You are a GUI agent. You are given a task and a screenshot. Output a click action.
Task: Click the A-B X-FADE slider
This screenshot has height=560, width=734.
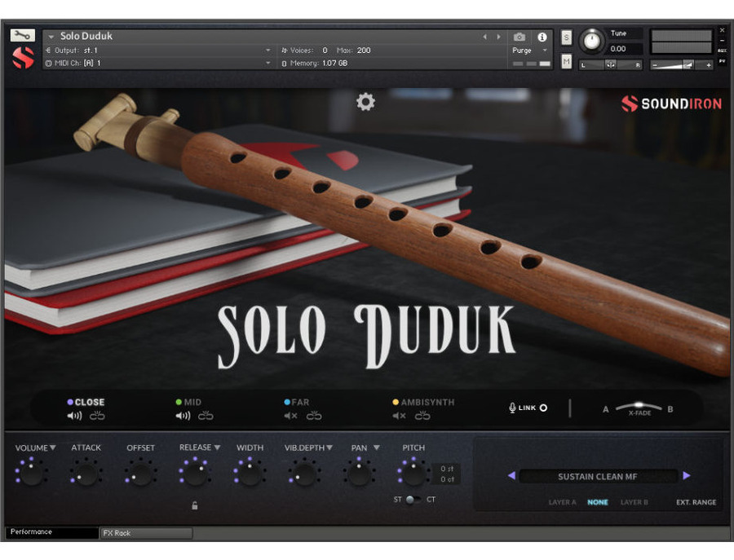click(639, 407)
